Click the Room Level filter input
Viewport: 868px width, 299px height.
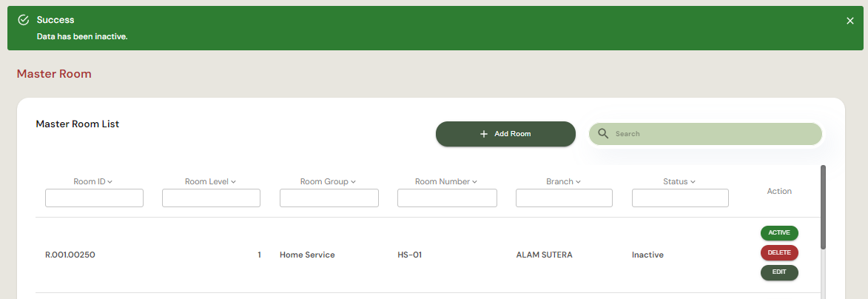pos(211,198)
